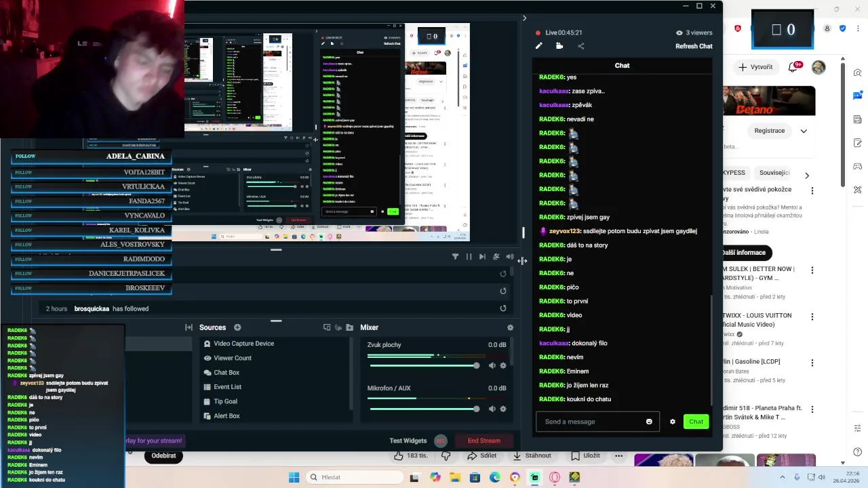Open File Explorer from the taskbar
Viewport: 868px width, 488px height.
pyautogui.click(x=455, y=477)
